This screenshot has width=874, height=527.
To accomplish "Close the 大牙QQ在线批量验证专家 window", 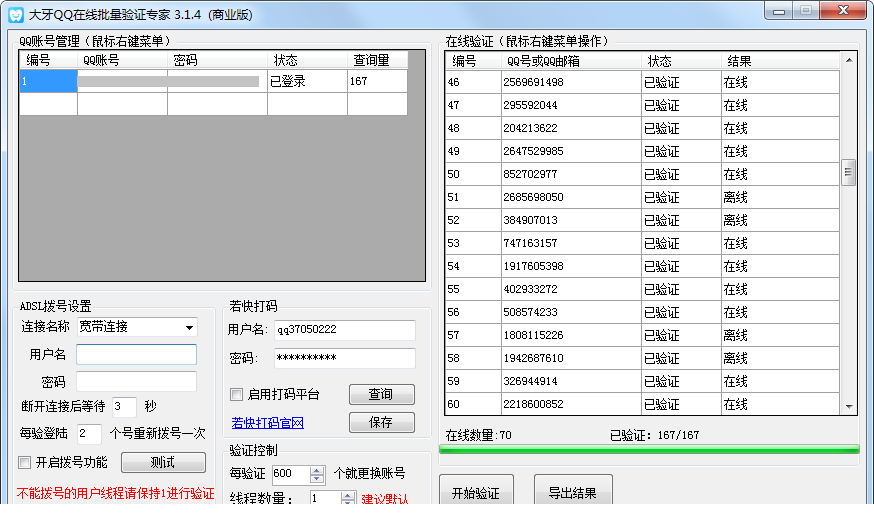I will tap(843, 11).
